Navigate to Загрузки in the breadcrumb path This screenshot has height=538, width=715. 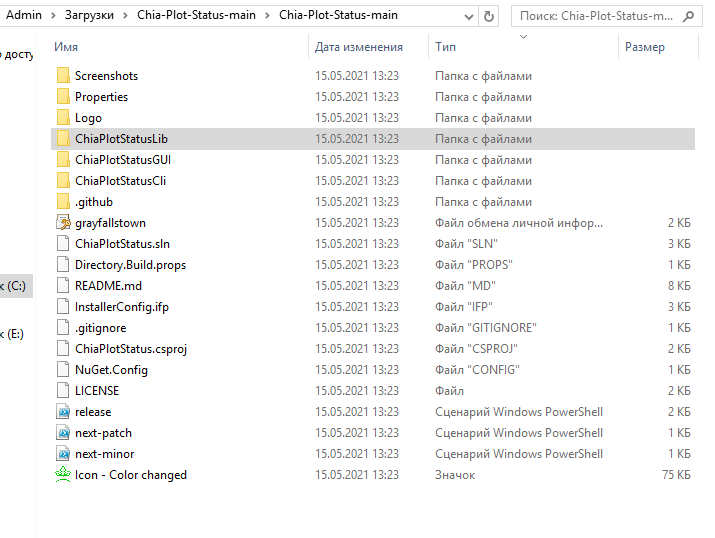(x=96, y=16)
